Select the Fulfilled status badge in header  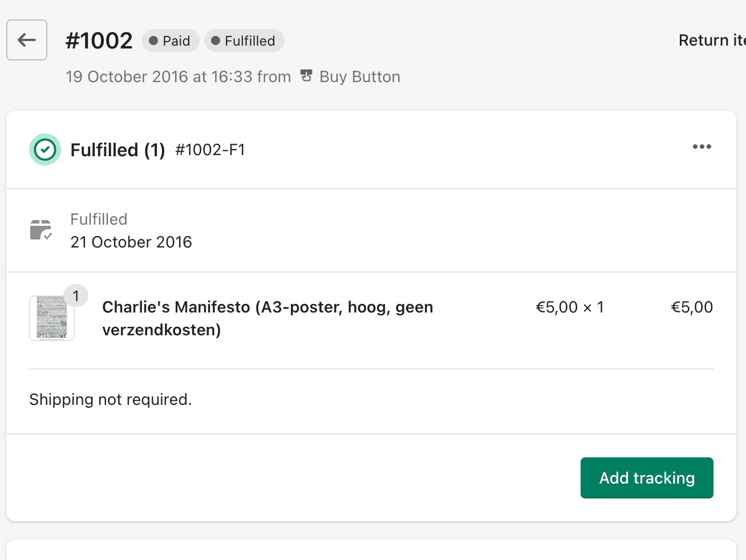[x=244, y=40]
